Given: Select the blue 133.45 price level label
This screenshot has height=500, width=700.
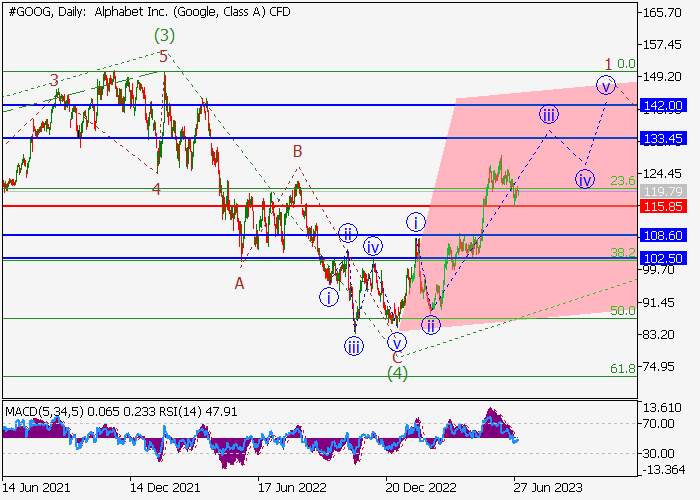Looking at the screenshot, I should pos(663,138).
